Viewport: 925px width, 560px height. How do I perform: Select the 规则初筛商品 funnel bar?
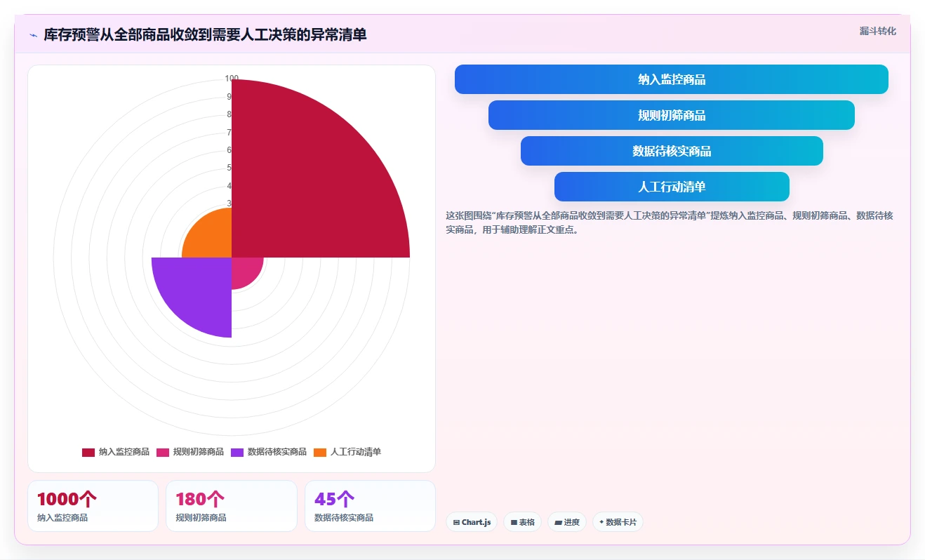coord(671,115)
